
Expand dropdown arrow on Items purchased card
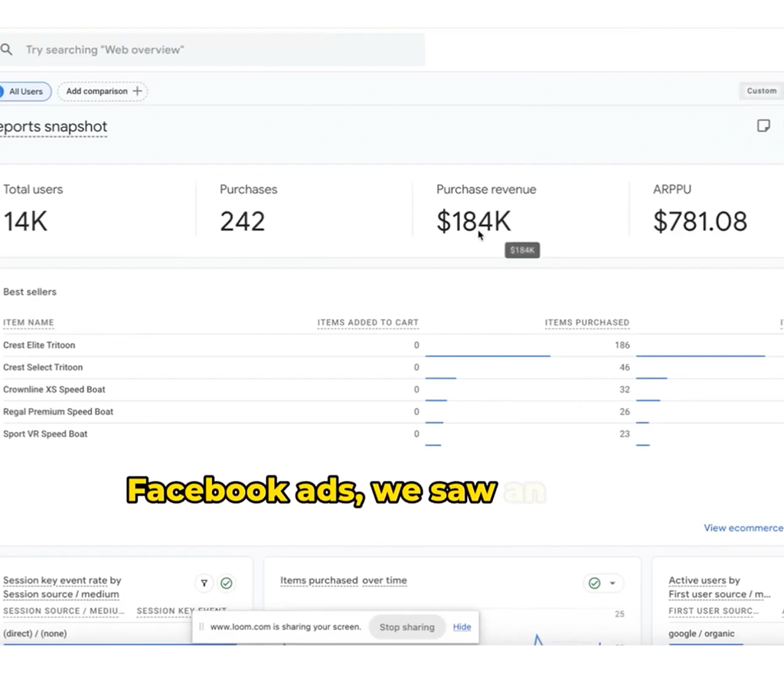[612, 583]
